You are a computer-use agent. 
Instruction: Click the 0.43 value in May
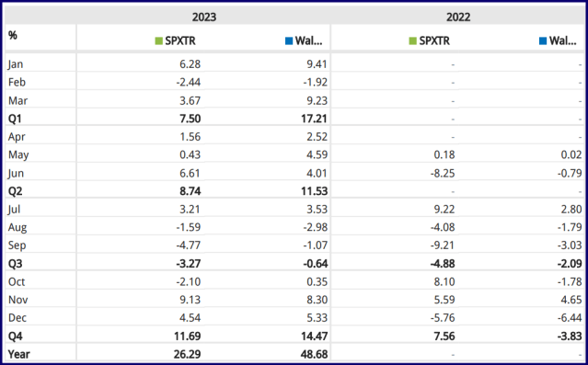[190, 154]
